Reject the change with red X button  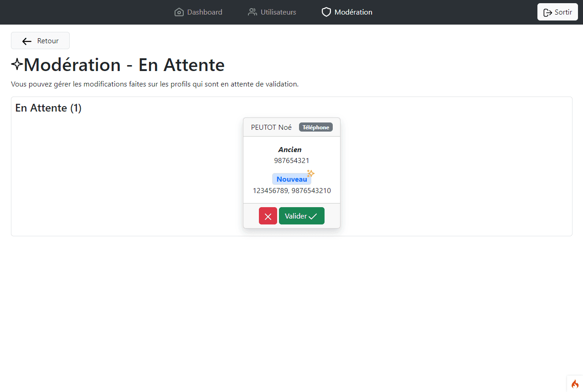coord(268,216)
